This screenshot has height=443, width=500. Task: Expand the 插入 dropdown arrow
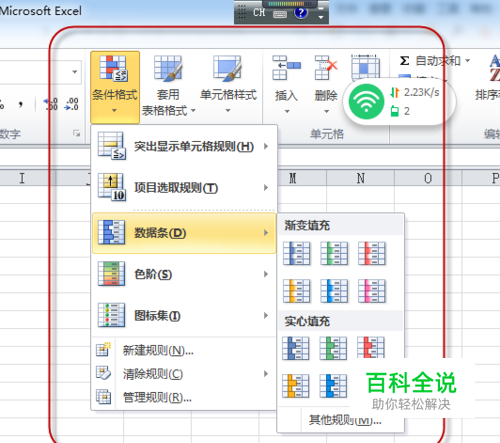coord(287,111)
